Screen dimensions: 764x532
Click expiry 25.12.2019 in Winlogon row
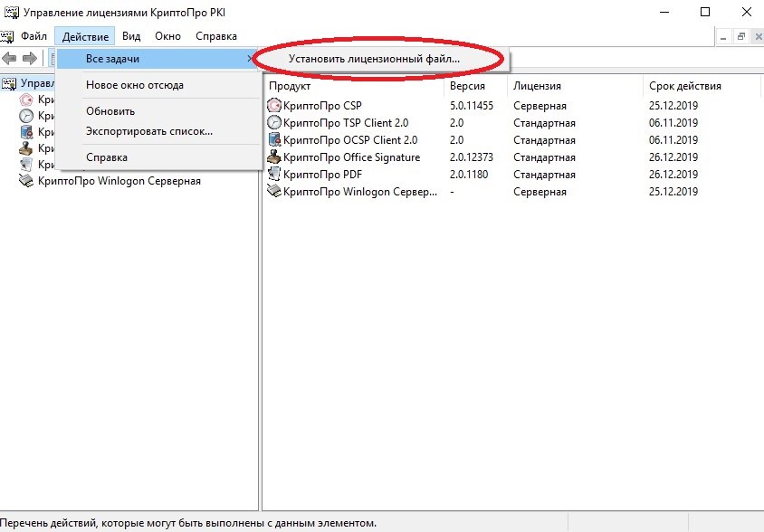point(673,192)
